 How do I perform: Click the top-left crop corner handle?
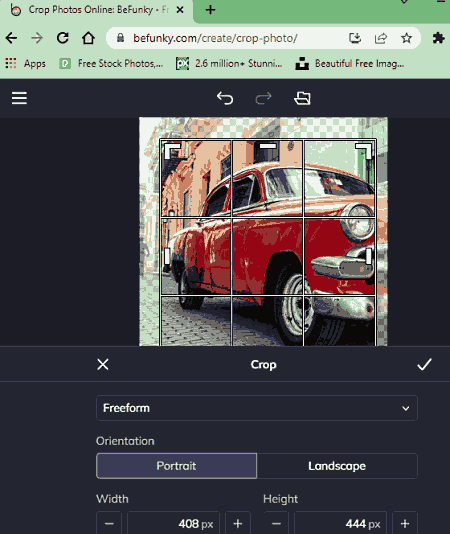pyautogui.click(x=172, y=151)
